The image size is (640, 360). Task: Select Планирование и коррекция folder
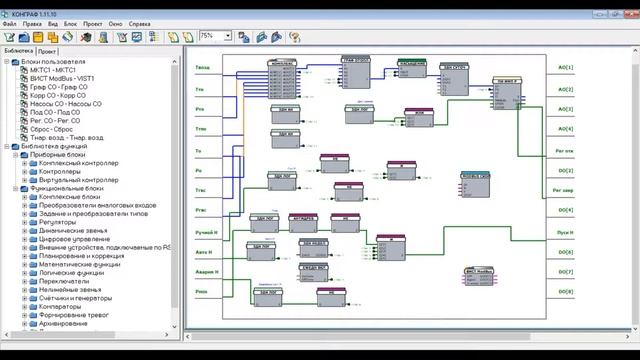tap(82, 256)
